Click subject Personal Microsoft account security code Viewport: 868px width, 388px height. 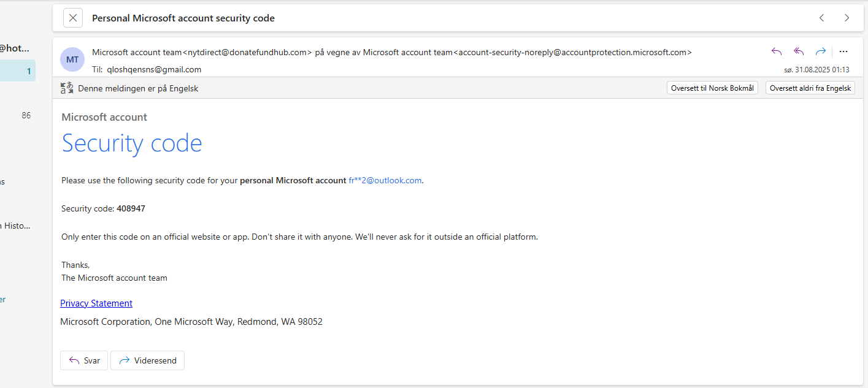pos(183,18)
